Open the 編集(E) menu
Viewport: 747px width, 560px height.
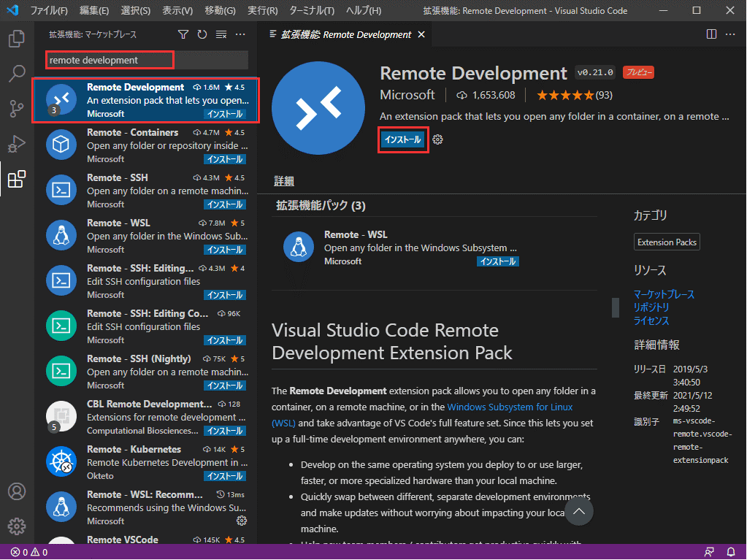pyautogui.click(x=94, y=10)
